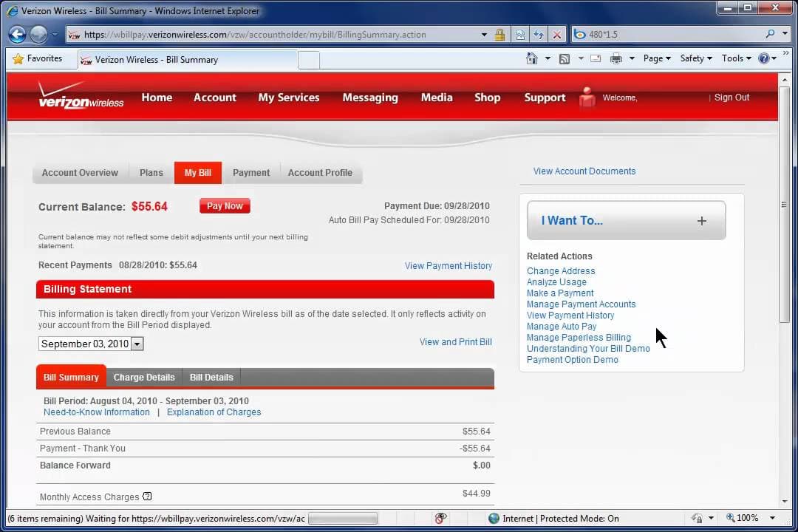Click the Refresh icon in address bar
The image size is (798, 532).
539,35
